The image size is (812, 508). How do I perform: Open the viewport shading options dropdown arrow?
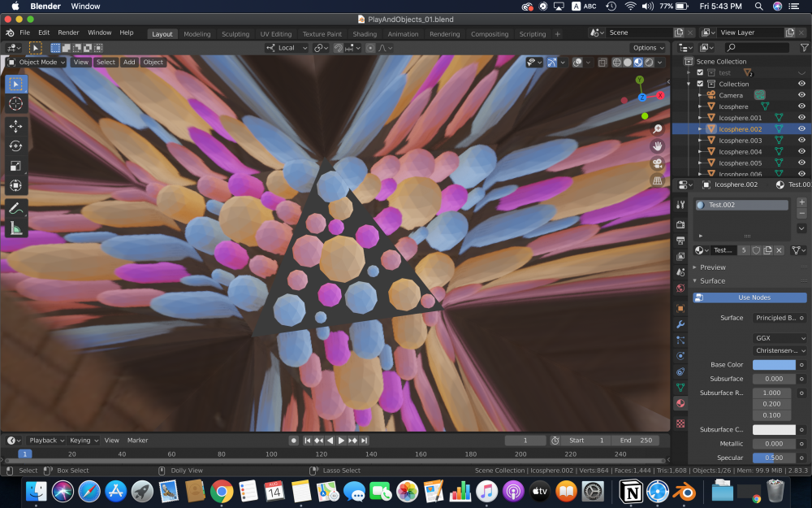(659, 63)
